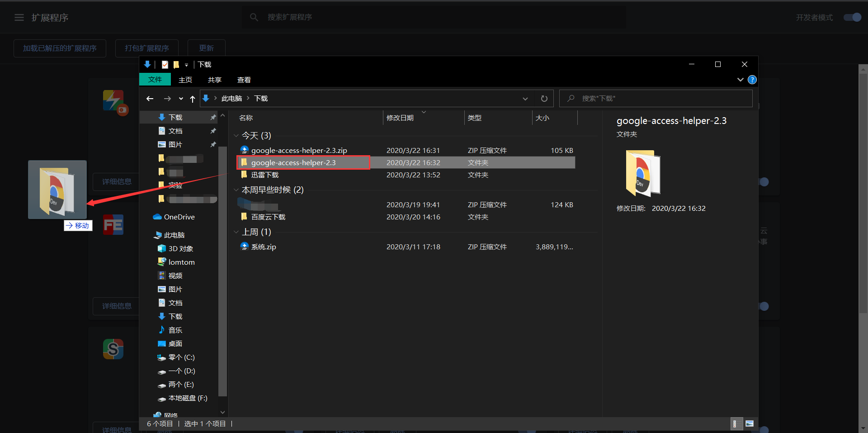Open the address bar history dropdown
Screen dimensions: 868x433
tap(525, 99)
